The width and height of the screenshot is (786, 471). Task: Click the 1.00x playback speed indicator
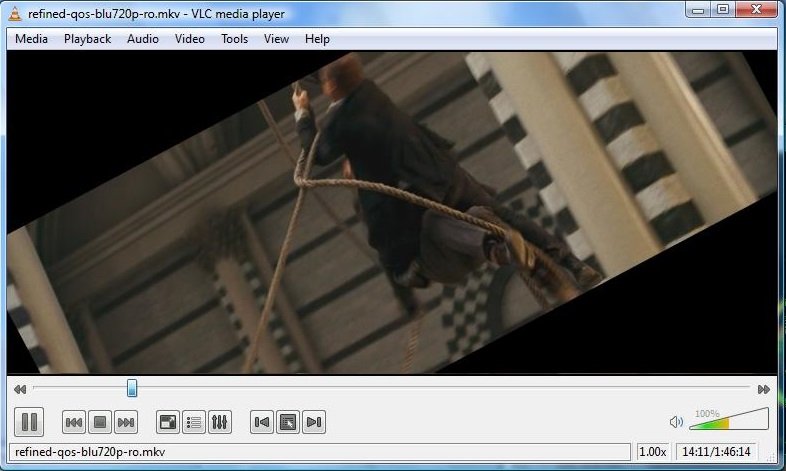pos(653,452)
